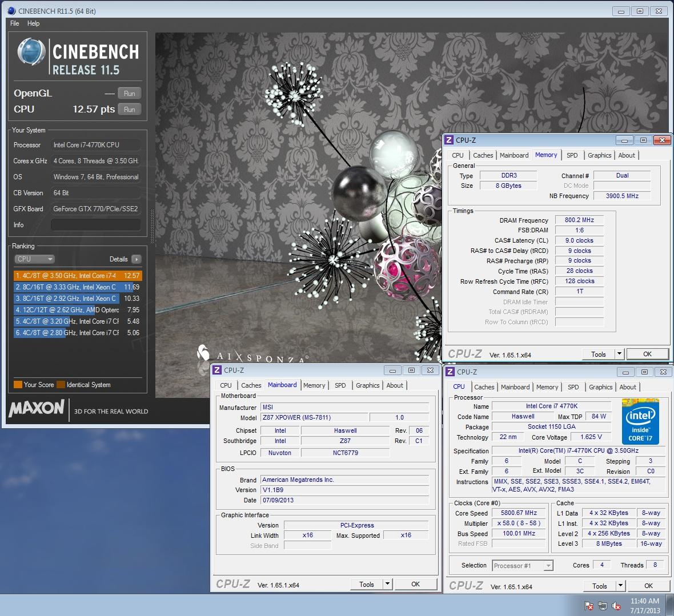Click Tools button in CPU-Z Mainboard window
Screen dimensions: 674x616
coord(366,584)
